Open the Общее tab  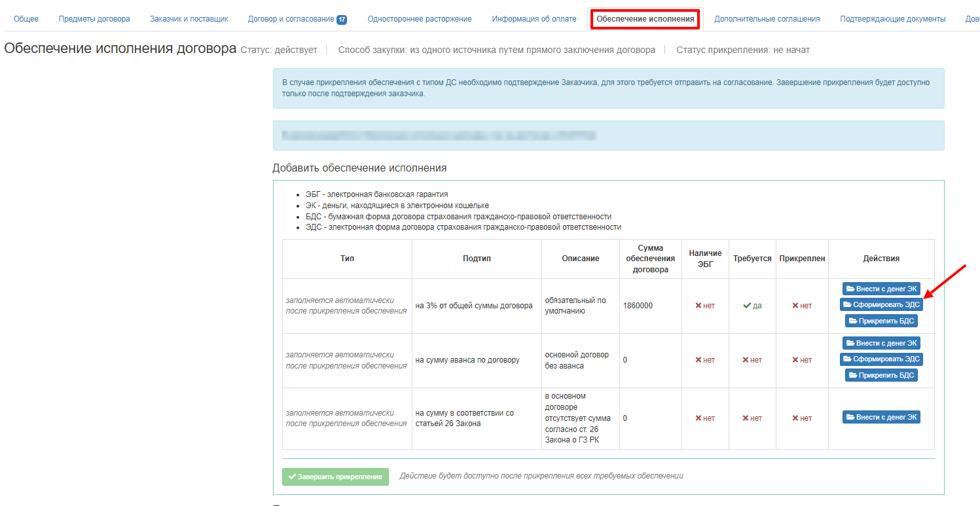point(26,19)
